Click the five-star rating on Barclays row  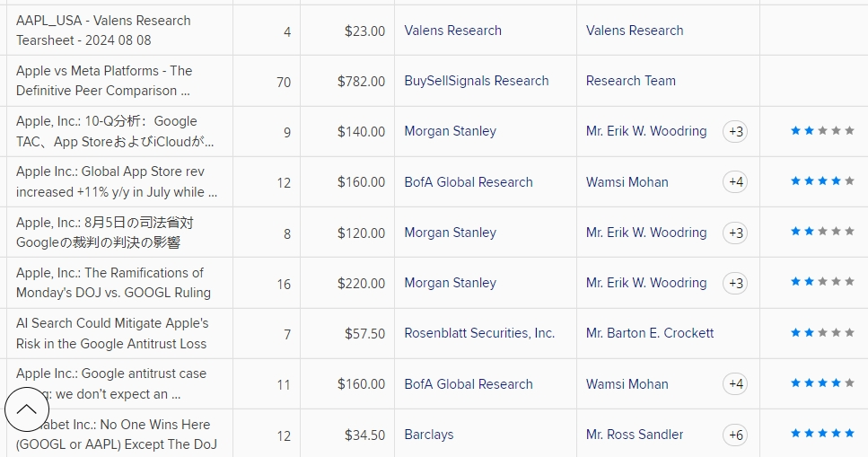[822, 435]
